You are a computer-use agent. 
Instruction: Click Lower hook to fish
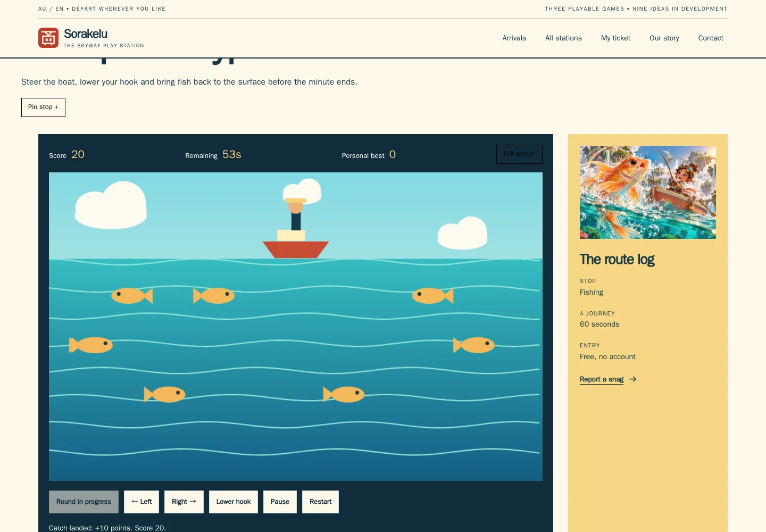(x=234, y=502)
